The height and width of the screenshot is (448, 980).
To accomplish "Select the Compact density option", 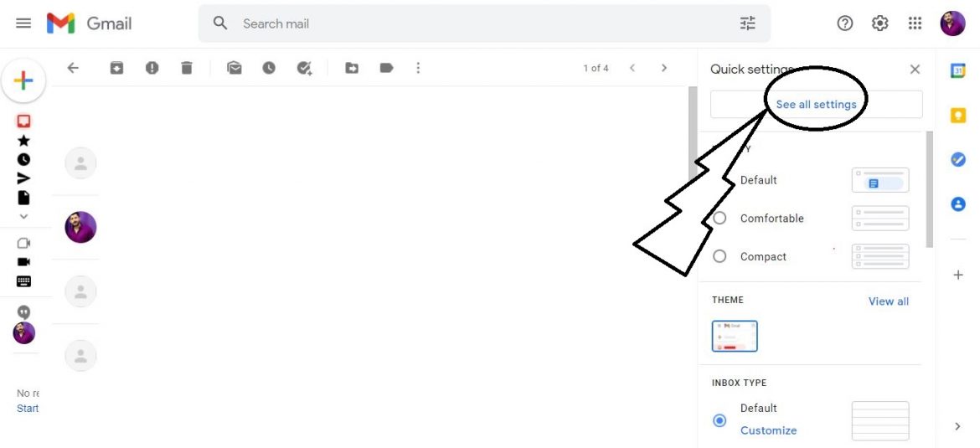I will (x=720, y=256).
